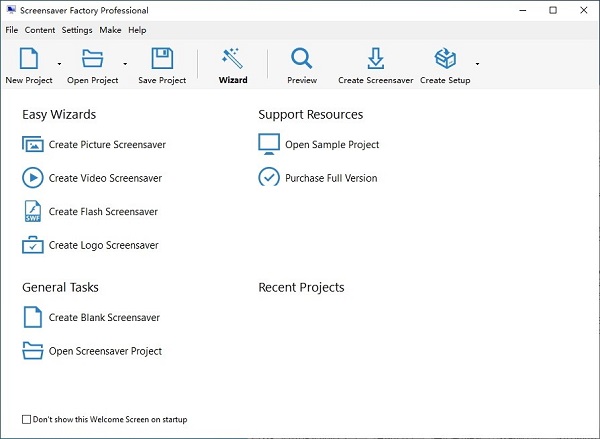Open the Make menu
This screenshot has width=600, height=439.
110,30
